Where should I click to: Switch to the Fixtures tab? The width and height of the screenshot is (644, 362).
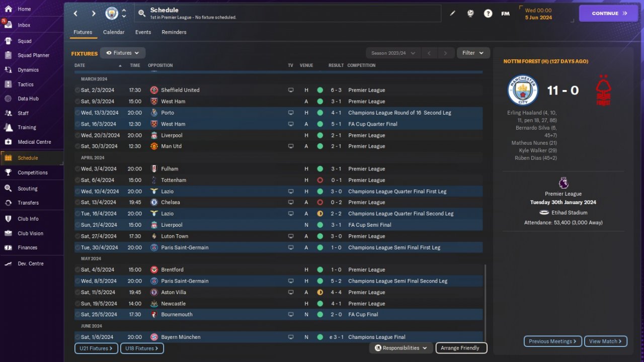[83, 32]
